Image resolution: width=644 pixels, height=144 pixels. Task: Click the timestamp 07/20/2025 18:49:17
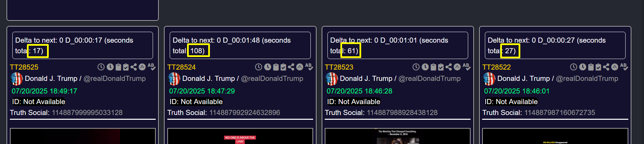click(44, 91)
